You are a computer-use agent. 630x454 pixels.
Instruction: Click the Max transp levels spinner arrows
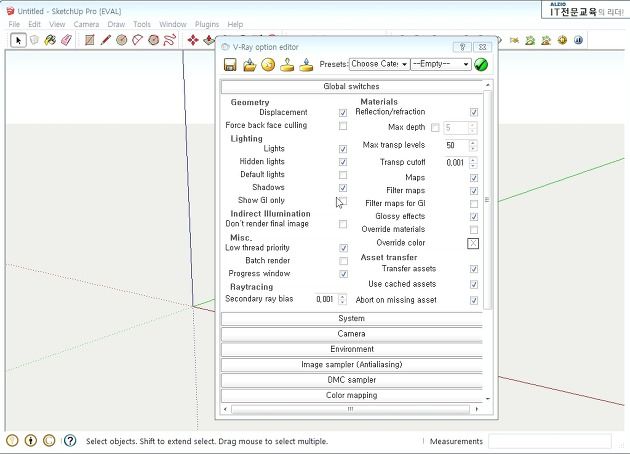point(473,145)
